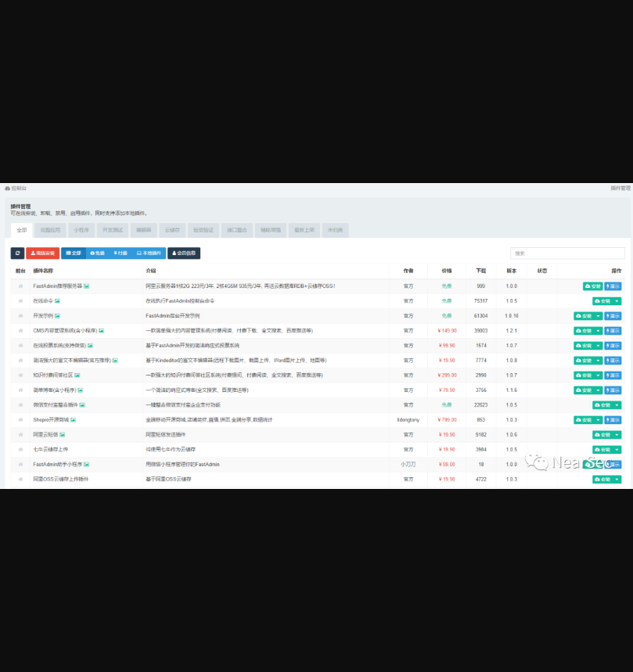The height and width of the screenshot is (672, 633).
Task: Click the dark refresh icon button
Action: tap(17, 253)
